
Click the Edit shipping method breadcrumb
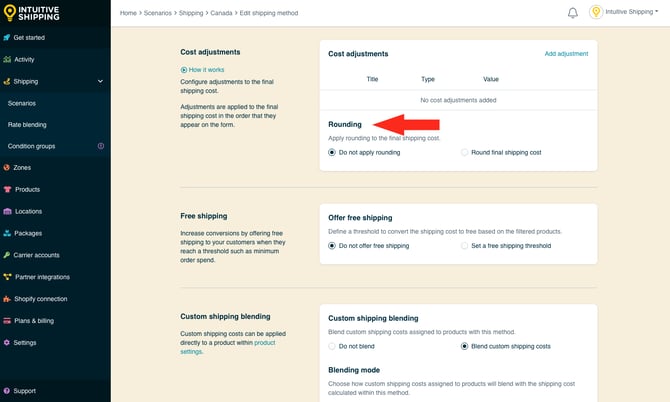269,13
